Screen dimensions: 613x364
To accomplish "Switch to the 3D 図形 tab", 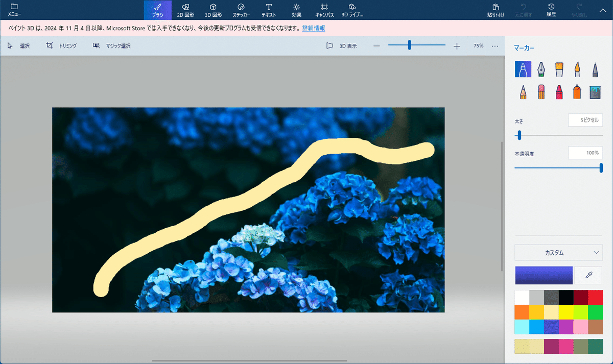I will click(214, 10).
